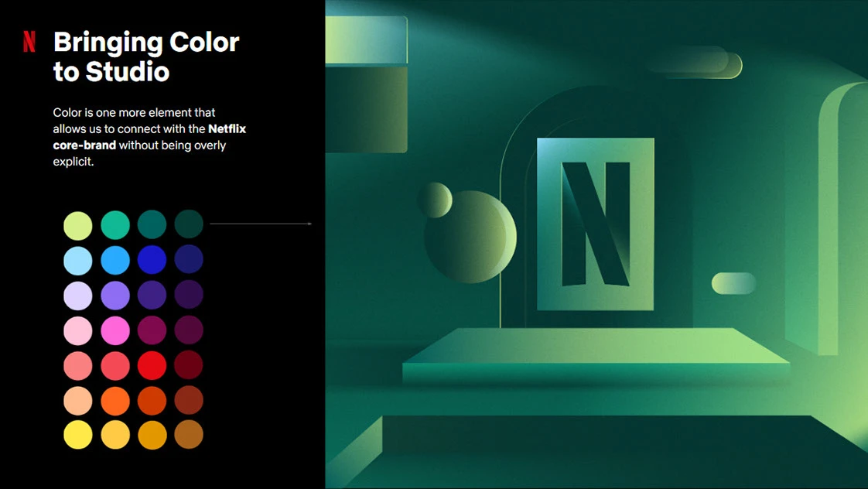Choose the salmon pink swatch
The width and height of the screenshot is (868, 489).
(x=78, y=366)
